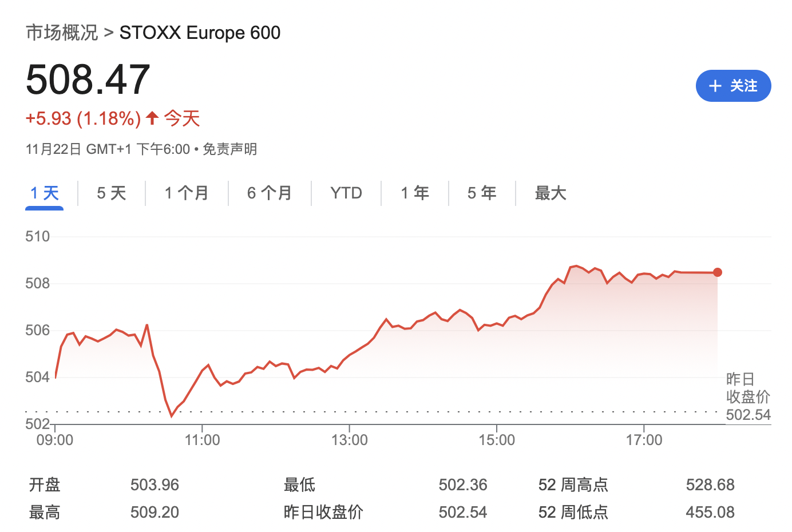Open the 市场概况 breadcrumb link

(62, 33)
